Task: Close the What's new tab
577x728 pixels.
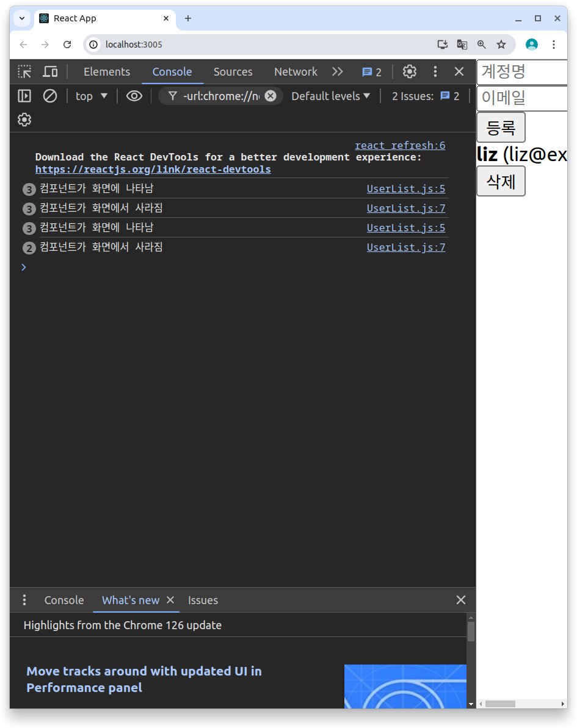Action: click(x=170, y=600)
